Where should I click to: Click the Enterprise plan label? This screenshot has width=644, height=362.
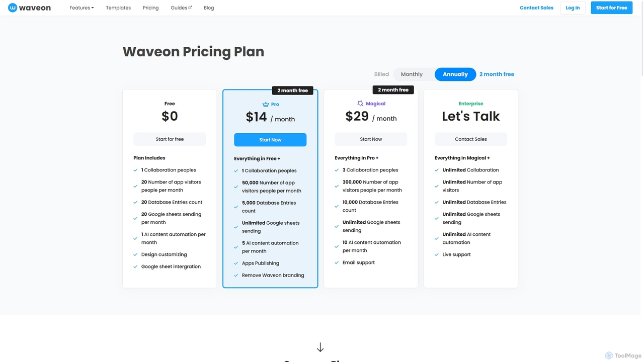pos(471,104)
